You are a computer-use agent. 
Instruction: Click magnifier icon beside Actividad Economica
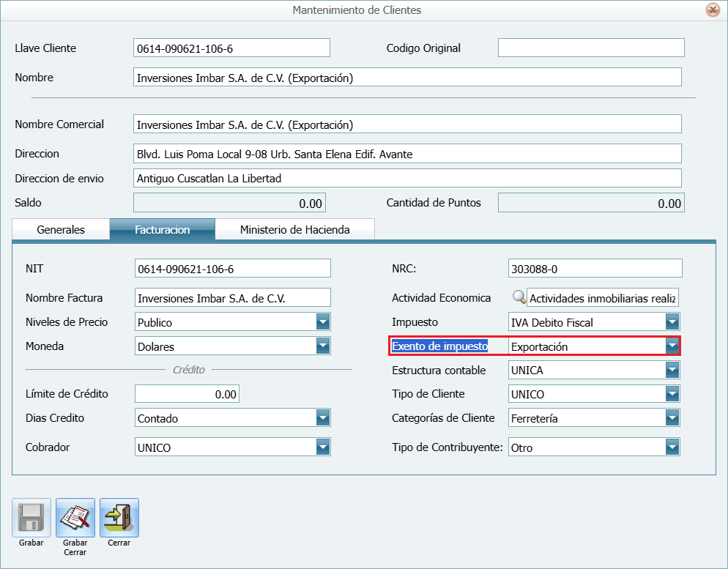click(x=519, y=297)
